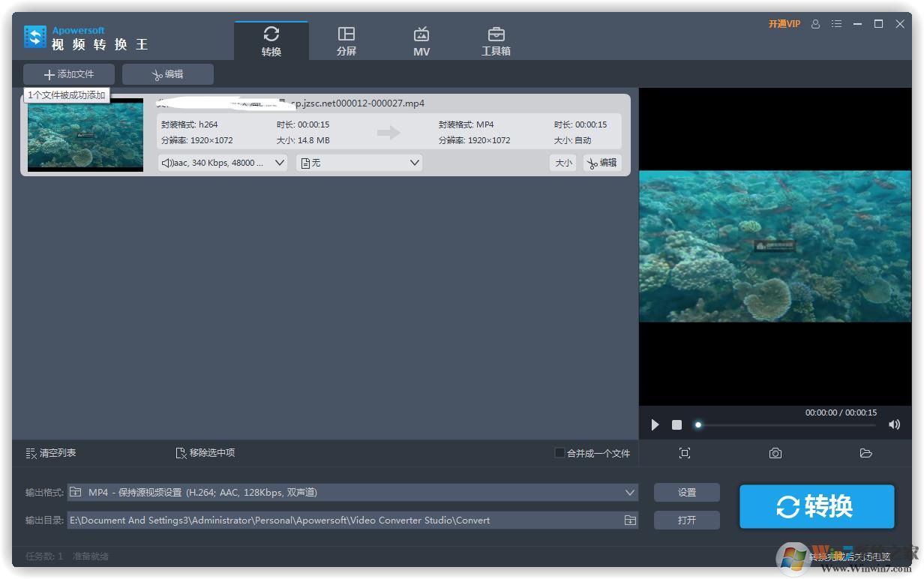Start conversion with blue 转换 button
The image size is (924, 579).
pos(816,506)
